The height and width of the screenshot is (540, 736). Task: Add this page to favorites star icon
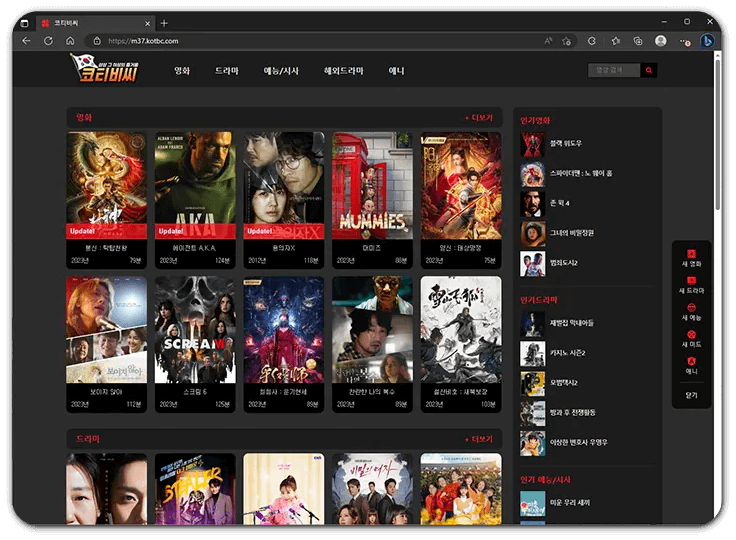(x=567, y=41)
